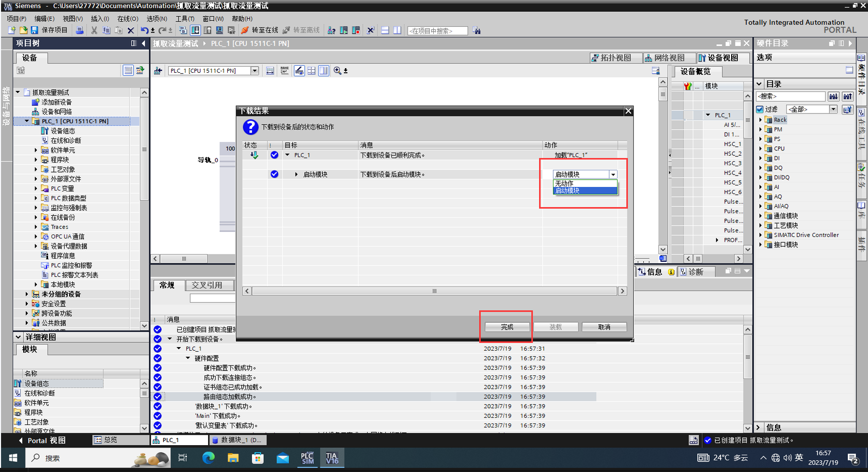Click the accessible devices icon
Viewport: 868px width, 472px height.
(332, 30)
